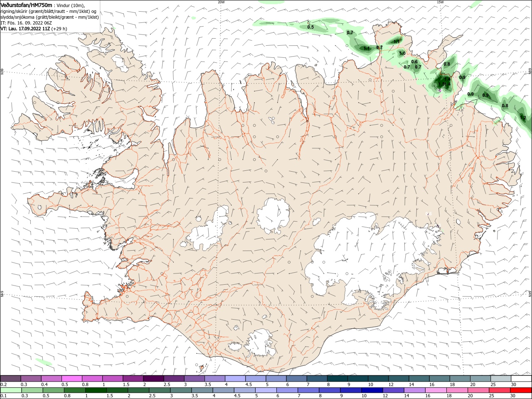Click the 'IT: Fös. 16. 09. 2022 06Z' line

point(26,22)
